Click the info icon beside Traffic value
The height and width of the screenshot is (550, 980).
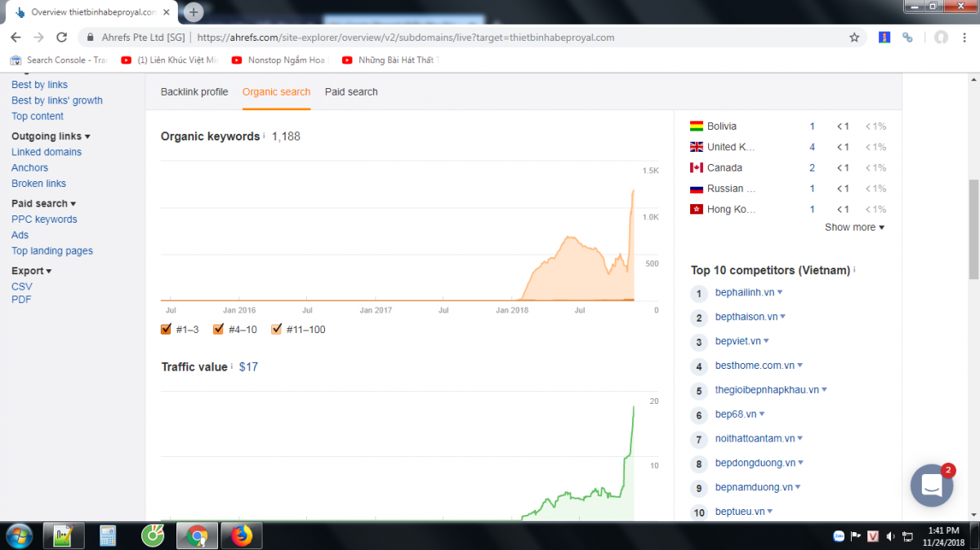pos(232,367)
